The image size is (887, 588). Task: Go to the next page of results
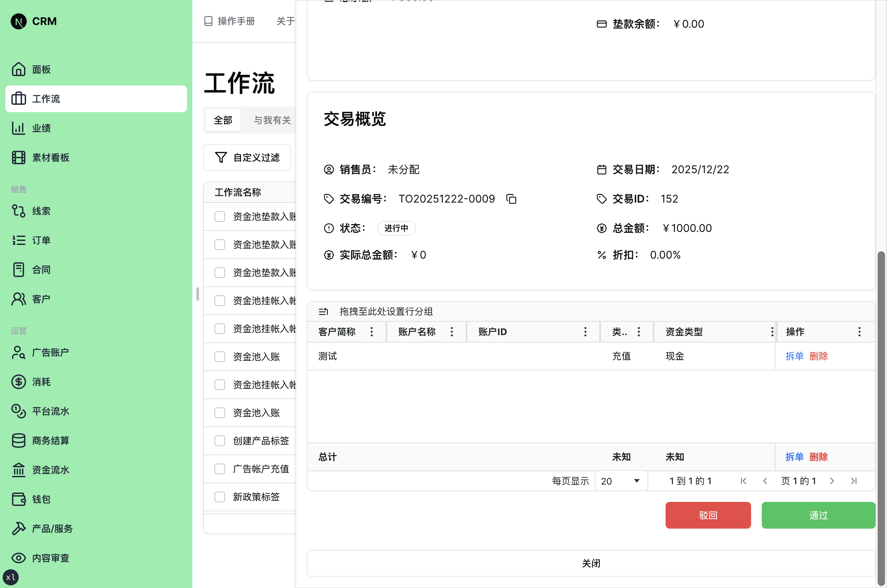832,481
